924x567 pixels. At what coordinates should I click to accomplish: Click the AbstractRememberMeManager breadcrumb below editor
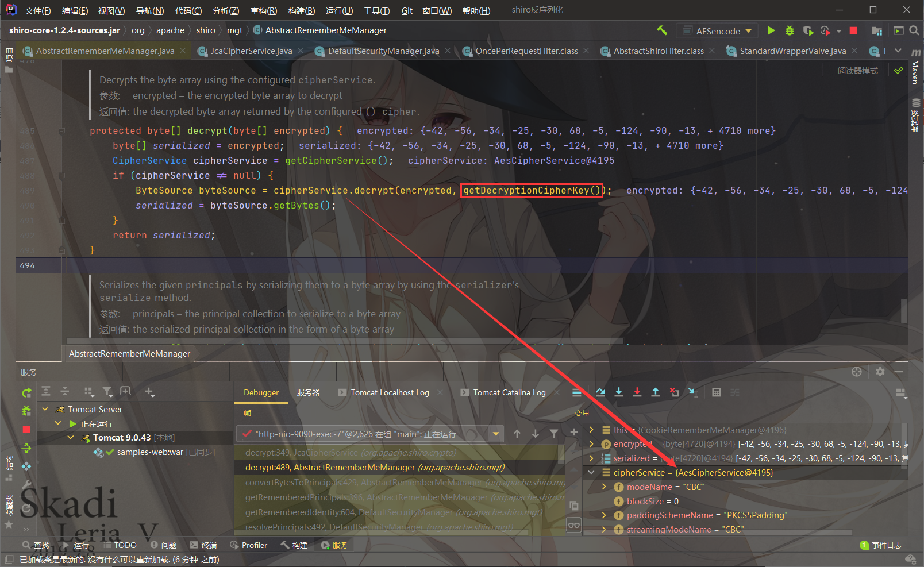[129, 353]
